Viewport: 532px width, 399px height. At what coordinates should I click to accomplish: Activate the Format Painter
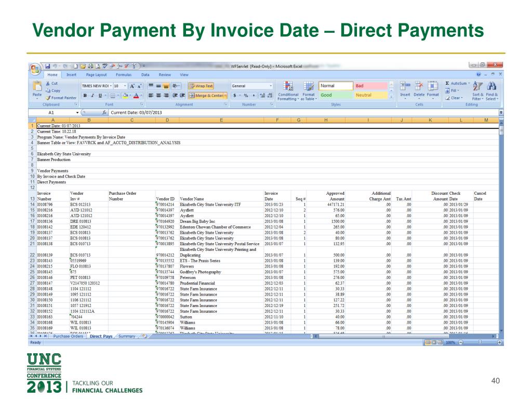click(x=61, y=98)
